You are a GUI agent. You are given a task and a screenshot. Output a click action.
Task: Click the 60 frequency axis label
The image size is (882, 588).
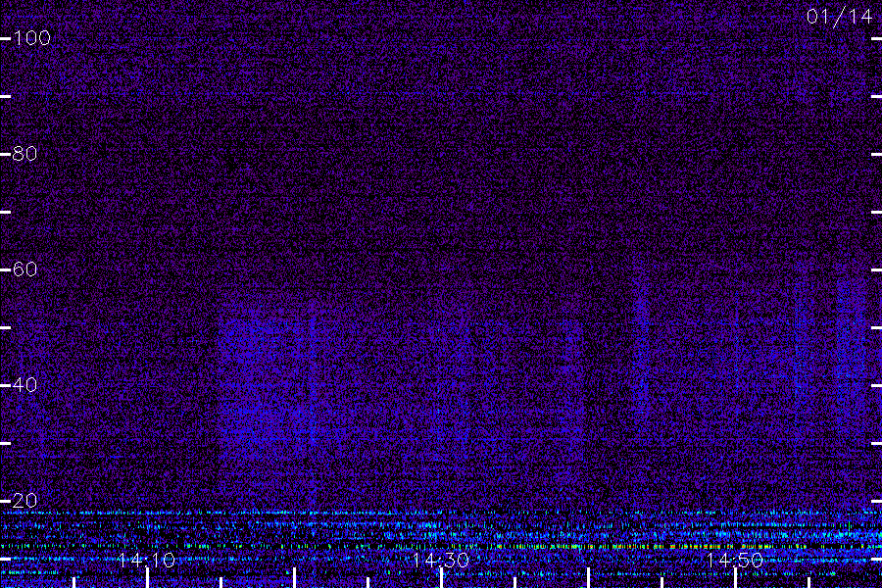coord(25,269)
